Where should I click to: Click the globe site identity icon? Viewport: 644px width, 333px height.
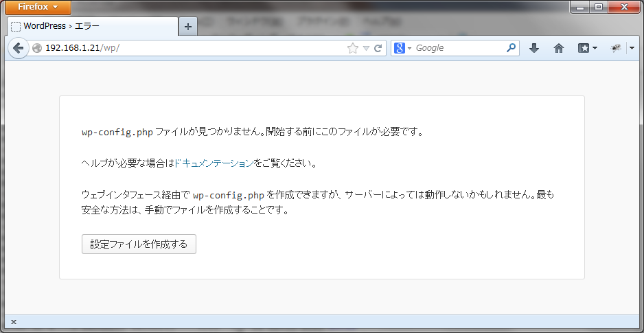pos(37,48)
